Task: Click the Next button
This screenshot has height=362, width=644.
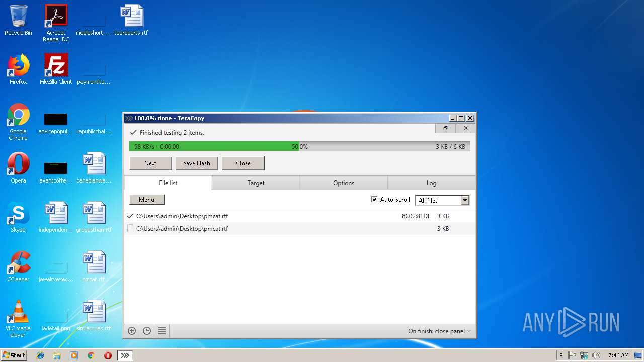Action: click(150, 163)
